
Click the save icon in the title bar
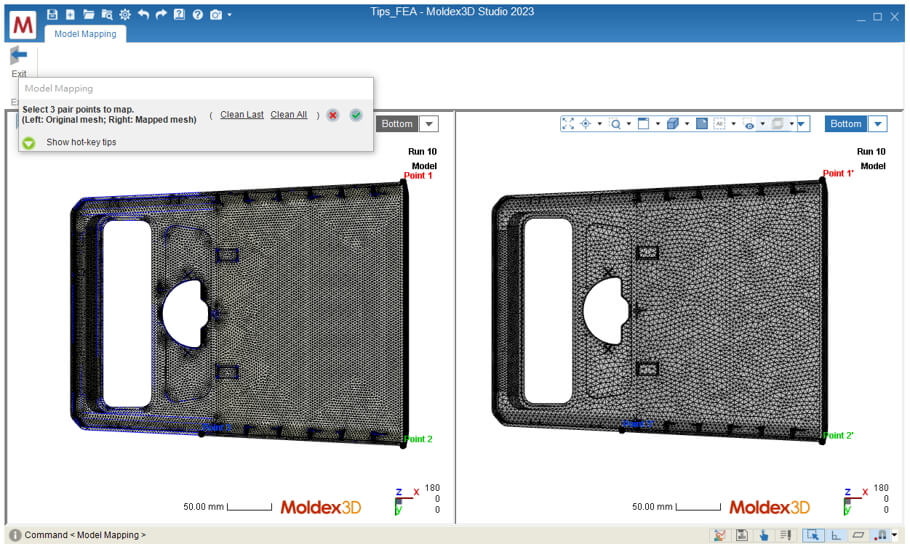click(52, 14)
